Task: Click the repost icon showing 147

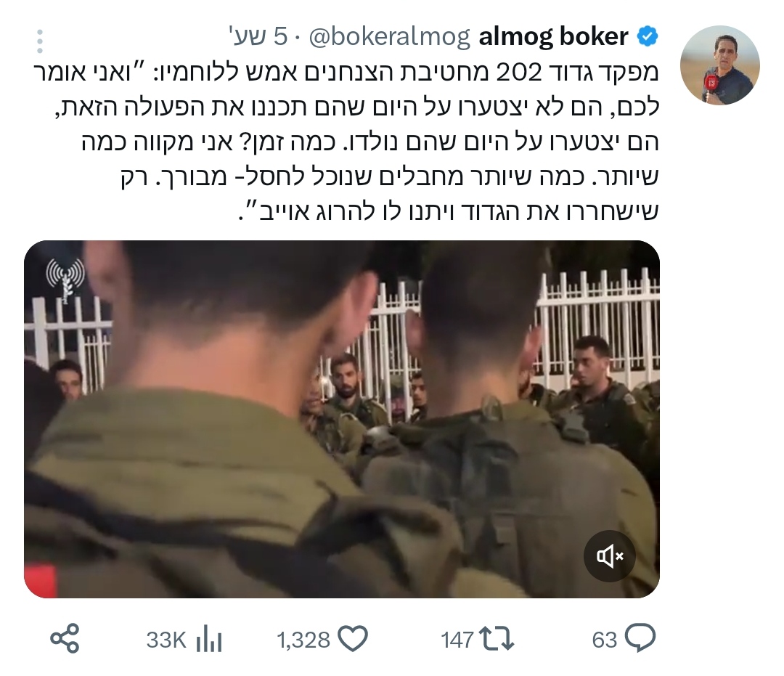Action: click(x=496, y=639)
